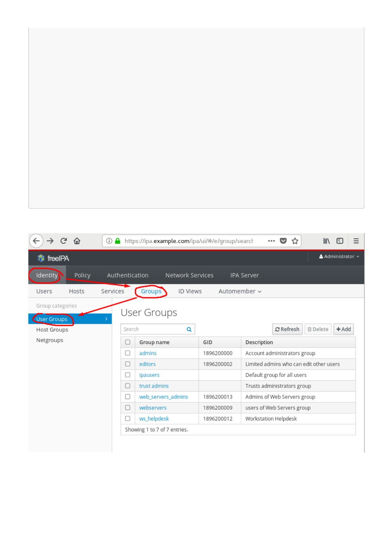The image size is (392, 555).
Task: Click chevron on User Groups category
Action: [x=106, y=319]
